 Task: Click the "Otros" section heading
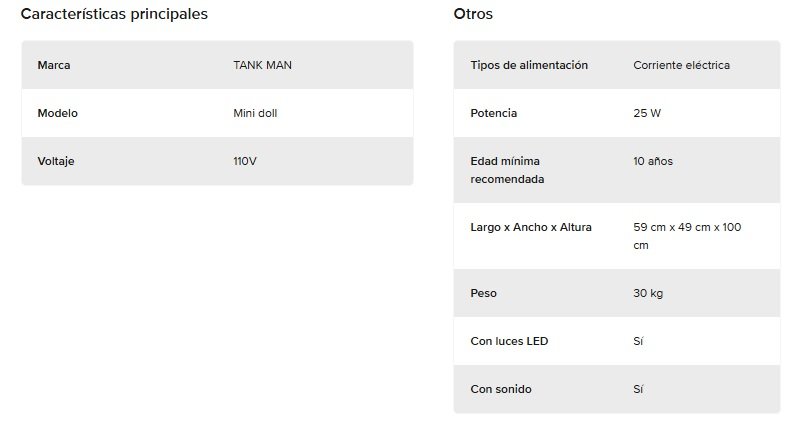click(473, 15)
